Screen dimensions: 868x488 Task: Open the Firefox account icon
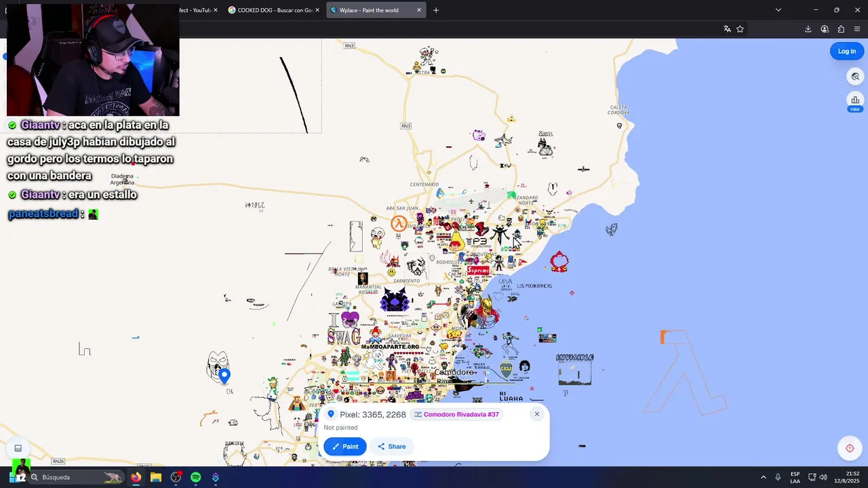click(x=825, y=29)
